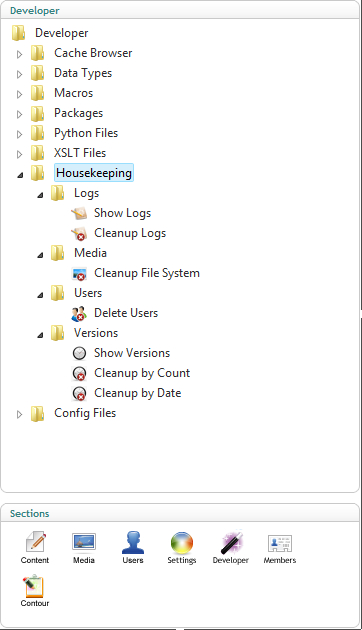
Task: Click the Cleanup by Date icon
Action: [79, 393]
